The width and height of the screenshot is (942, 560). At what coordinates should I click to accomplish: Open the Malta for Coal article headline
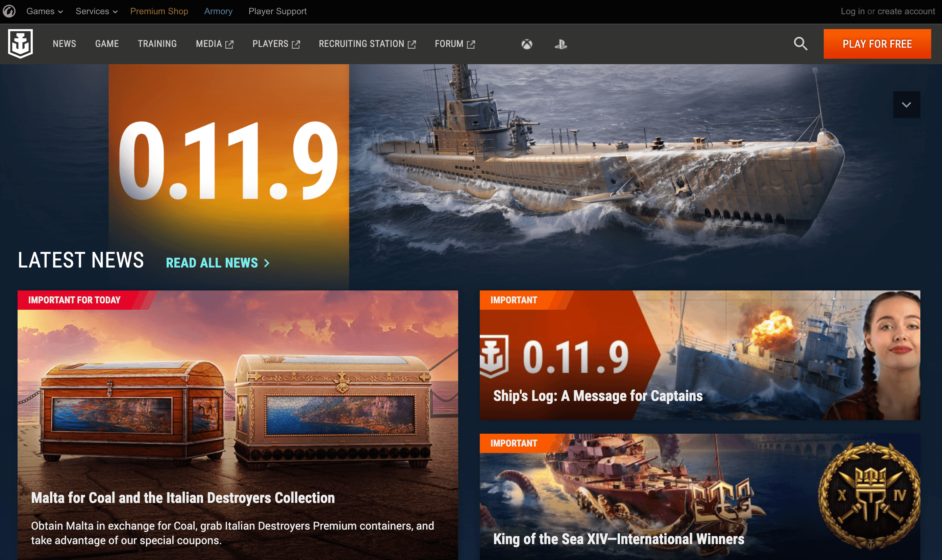point(183,498)
